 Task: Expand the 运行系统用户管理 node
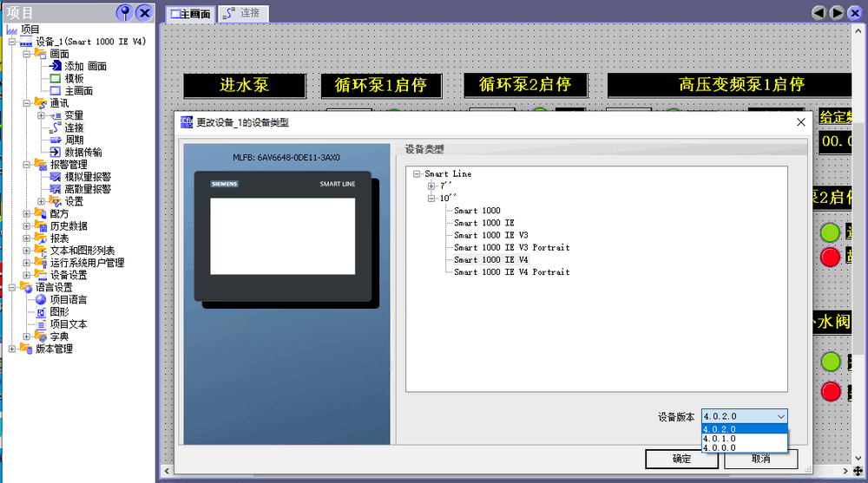click(x=27, y=263)
